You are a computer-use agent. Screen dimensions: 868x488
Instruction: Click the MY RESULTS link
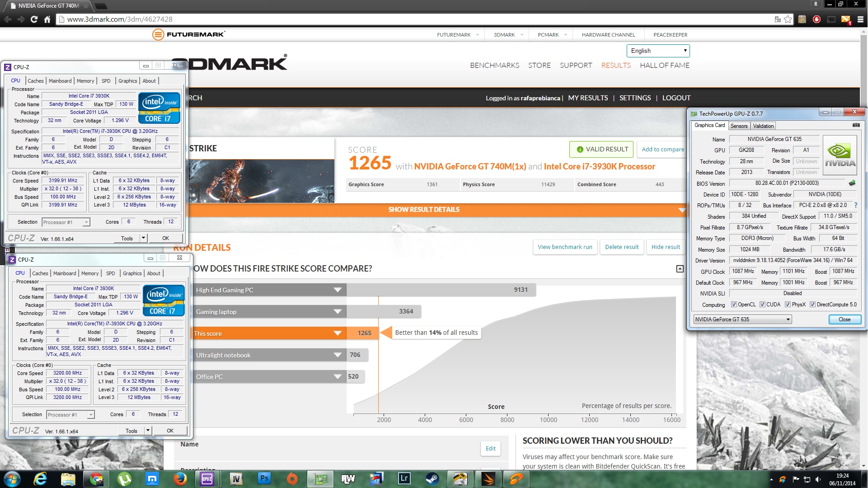pos(588,98)
